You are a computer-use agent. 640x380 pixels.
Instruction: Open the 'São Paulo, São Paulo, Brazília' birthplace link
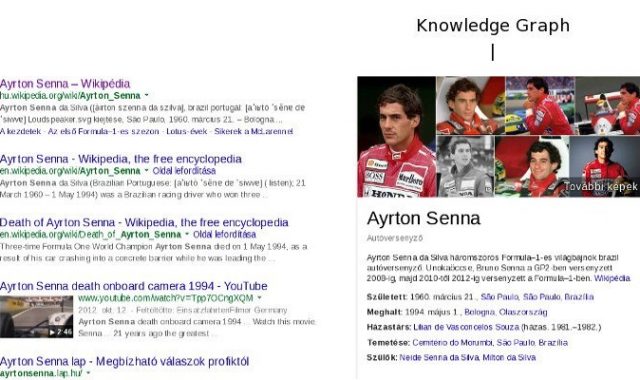537,297
